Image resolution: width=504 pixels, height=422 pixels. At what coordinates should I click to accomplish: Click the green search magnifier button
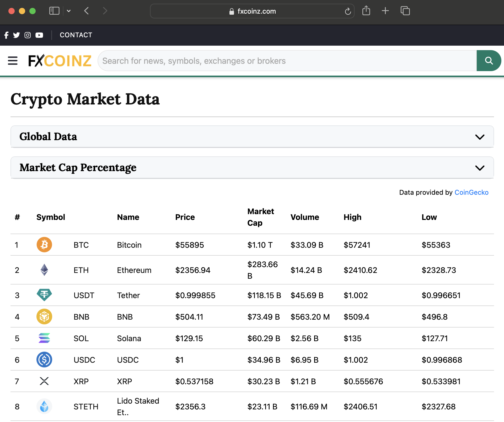(489, 61)
